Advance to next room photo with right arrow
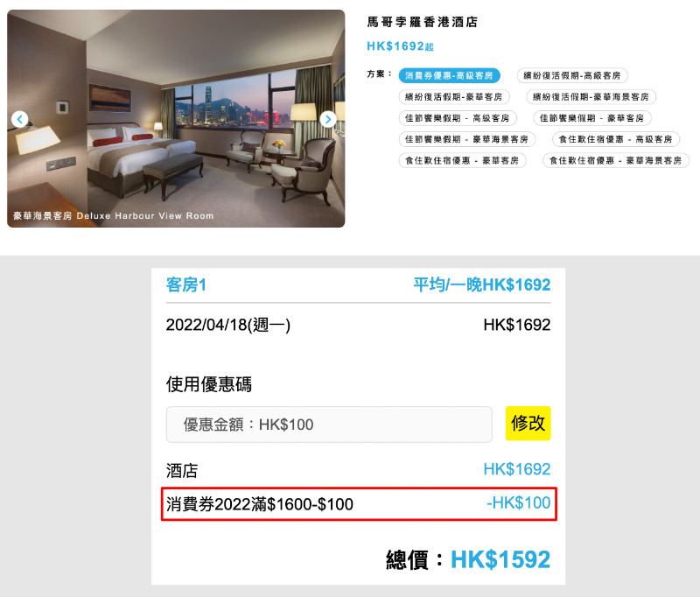This screenshot has width=700, height=597. pyautogui.click(x=328, y=119)
